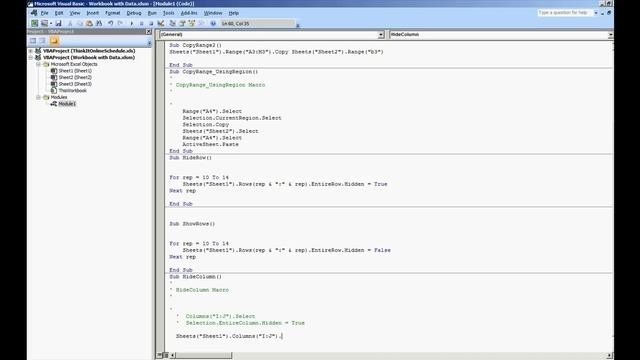Collapse the Microsoft Excel Objects folder
The image size is (640, 360).
pyautogui.click(x=38, y=64)
